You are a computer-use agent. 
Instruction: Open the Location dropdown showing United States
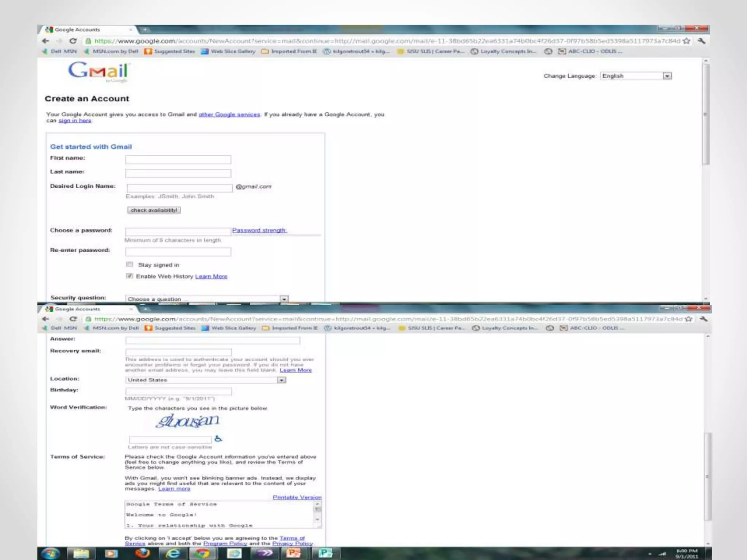(x=281, y=380)
